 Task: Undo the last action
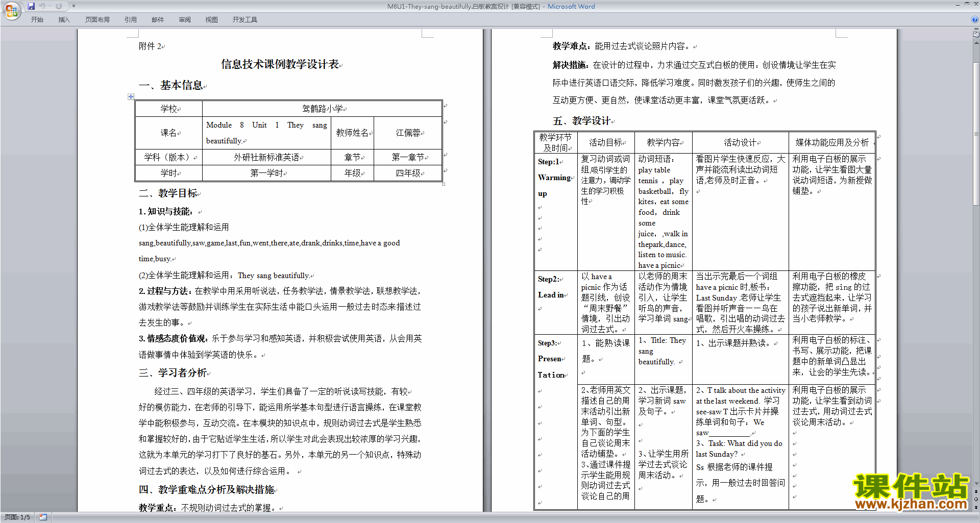(42, 6)
